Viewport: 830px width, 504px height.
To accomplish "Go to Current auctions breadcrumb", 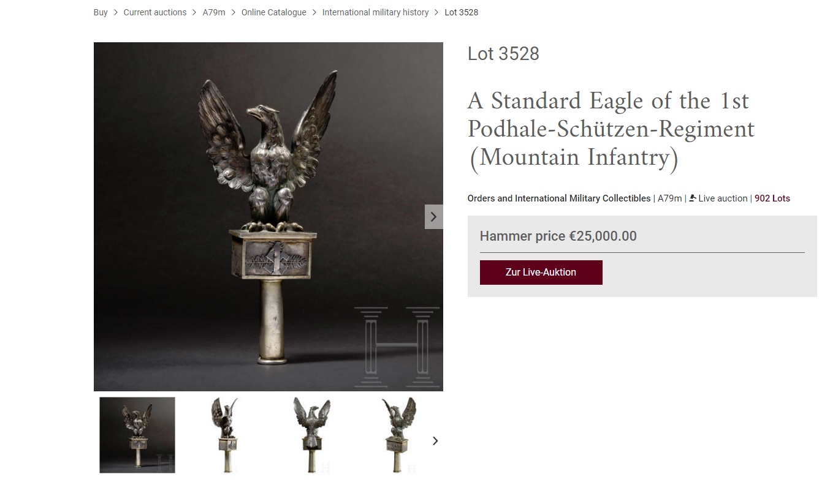I will tap(155, 12).
